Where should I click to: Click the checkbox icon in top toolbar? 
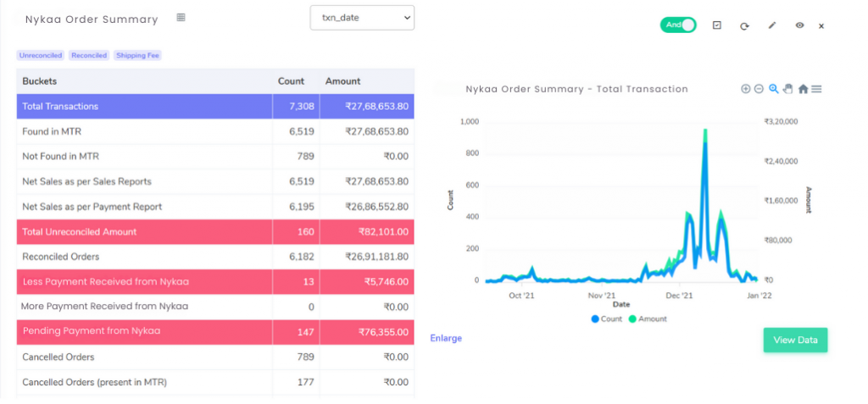click(x=717, y=25)
